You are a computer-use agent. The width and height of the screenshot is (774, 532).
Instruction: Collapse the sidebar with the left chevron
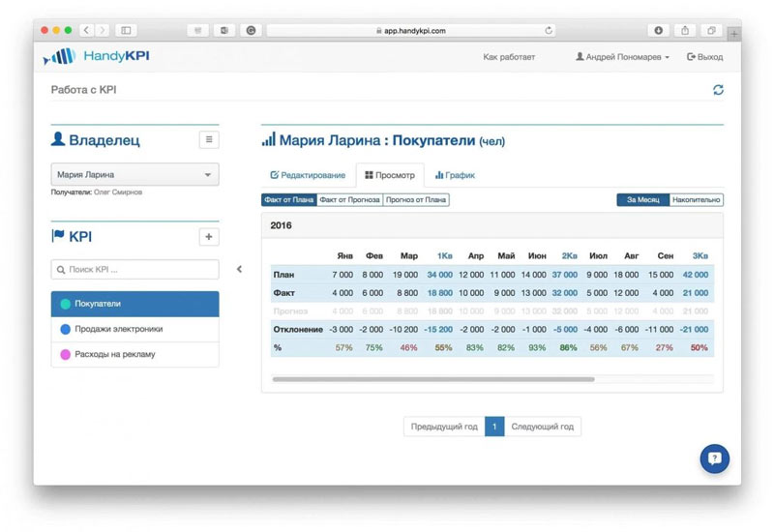pos(239,269)
